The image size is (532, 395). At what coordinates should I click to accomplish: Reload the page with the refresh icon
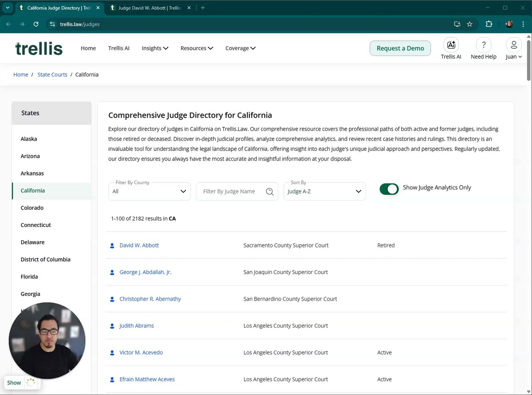tap(36, 24)
